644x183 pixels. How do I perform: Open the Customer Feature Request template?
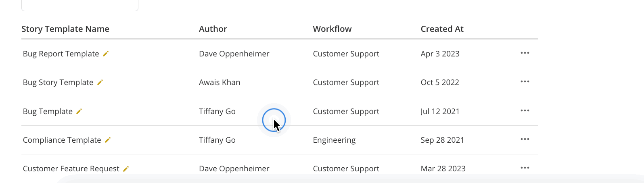71,168
